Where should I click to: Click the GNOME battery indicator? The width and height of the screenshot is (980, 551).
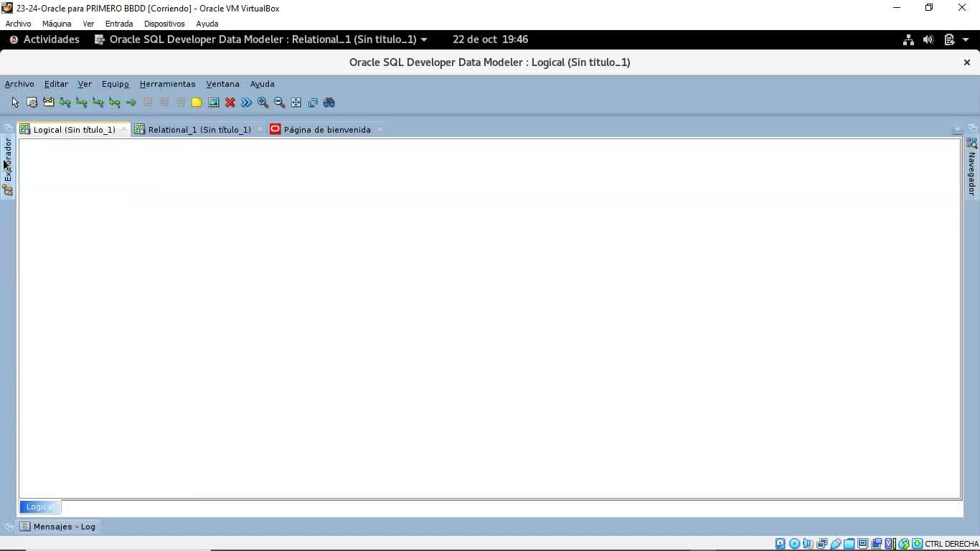(949, 39)
